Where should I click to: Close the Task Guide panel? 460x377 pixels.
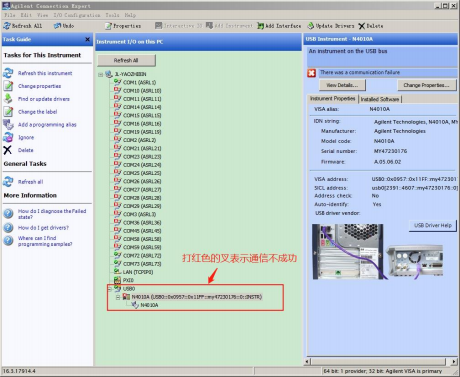click(87, 39)
